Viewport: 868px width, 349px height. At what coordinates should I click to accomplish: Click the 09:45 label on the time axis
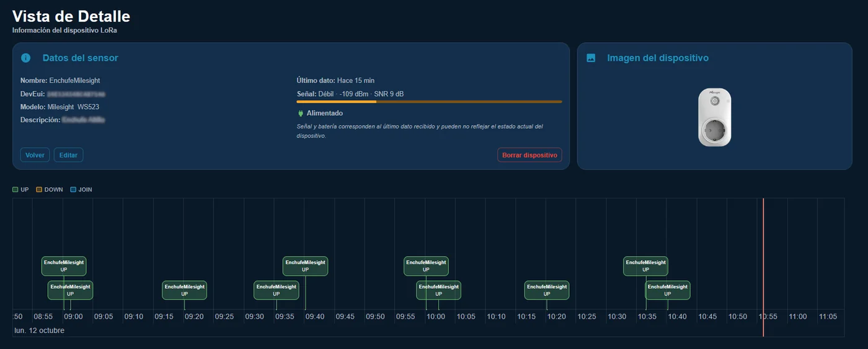(x=345, y=316)
